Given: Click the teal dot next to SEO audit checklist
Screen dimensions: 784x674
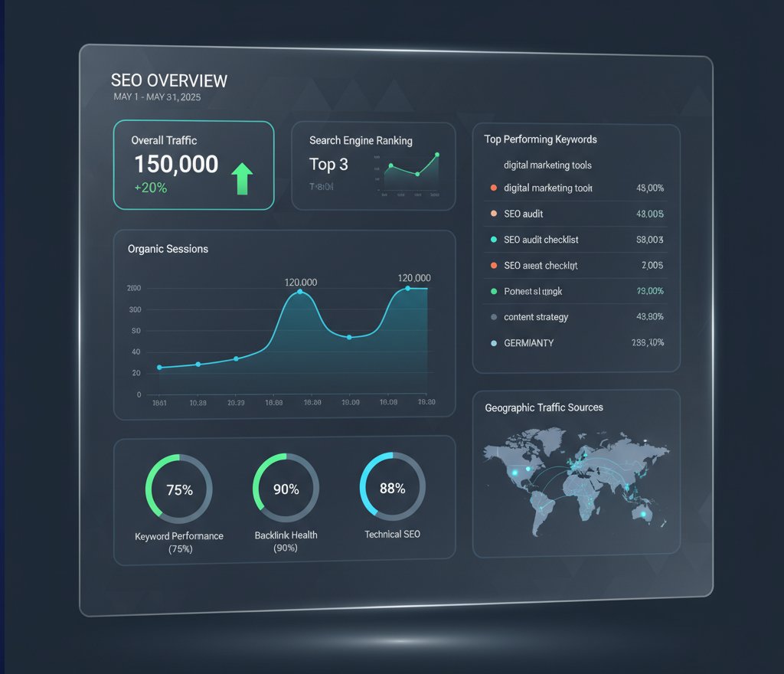Looking at the screenshot, I should point(494,240).
